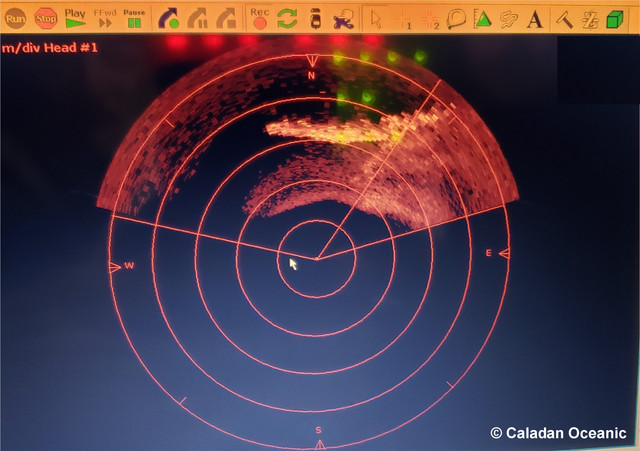
Task: Select the tape measure tool
Action: pos(456,19)
